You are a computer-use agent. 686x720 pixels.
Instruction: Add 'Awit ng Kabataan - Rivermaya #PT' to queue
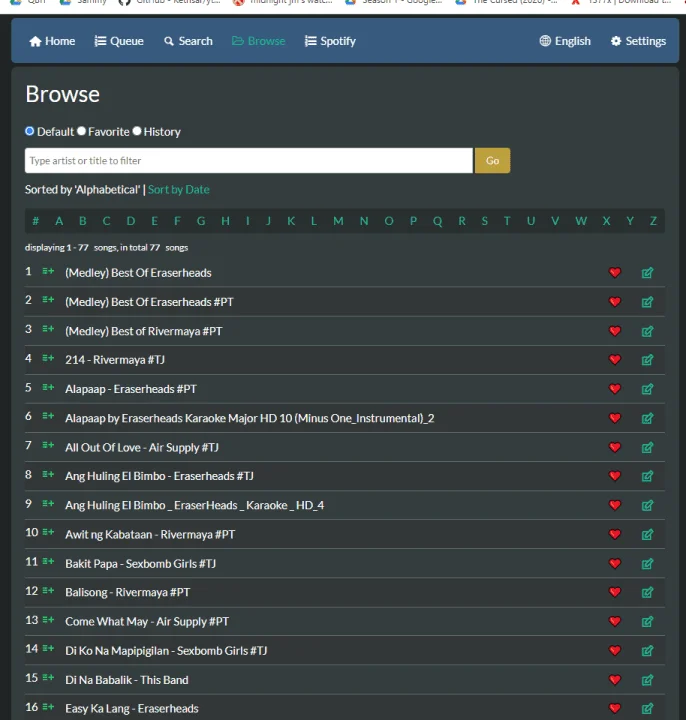pos(48,533)
